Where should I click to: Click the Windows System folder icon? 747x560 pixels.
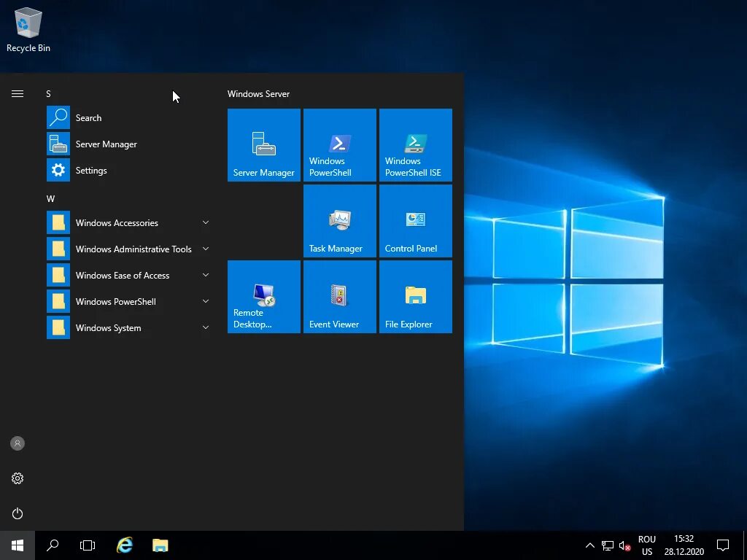(58, 327)
